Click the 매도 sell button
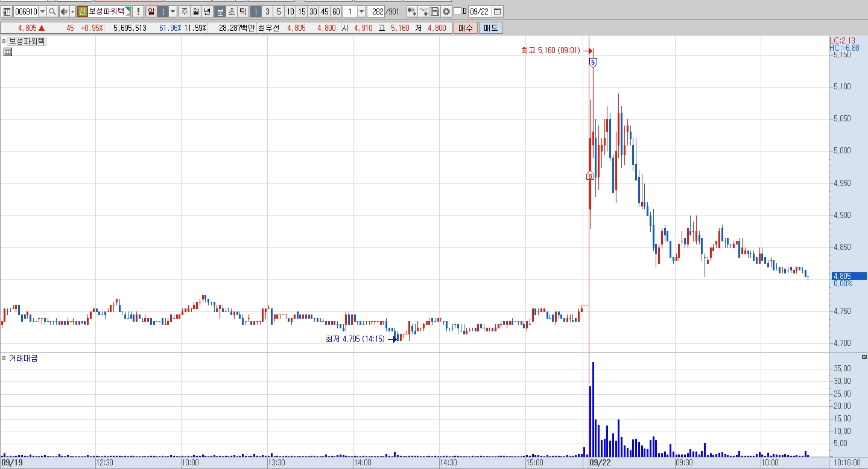 coord(490,28)
